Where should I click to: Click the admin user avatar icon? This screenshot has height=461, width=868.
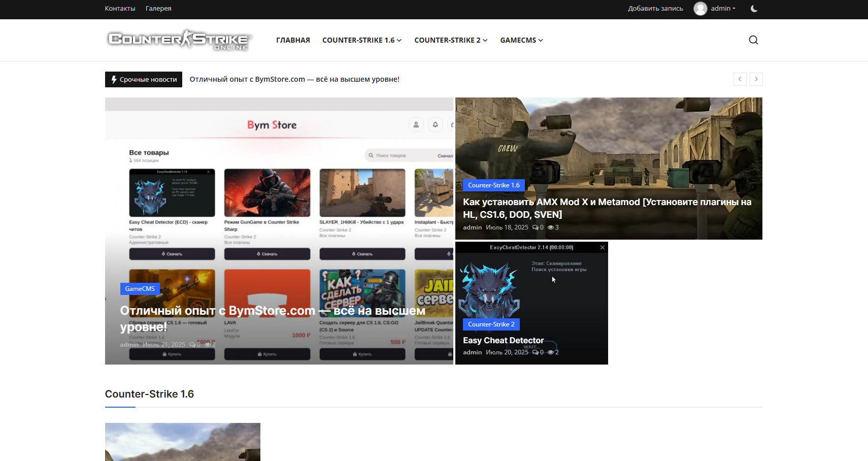[700, 9]
